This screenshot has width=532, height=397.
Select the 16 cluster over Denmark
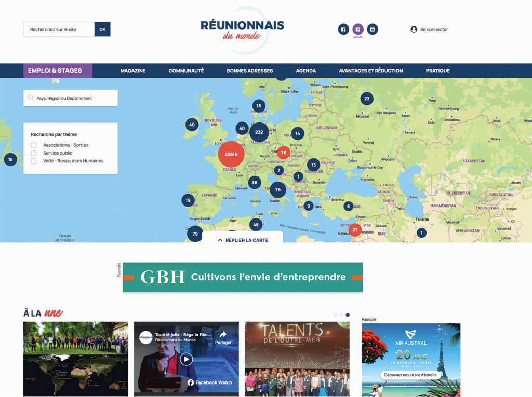(x=259, y=106)
